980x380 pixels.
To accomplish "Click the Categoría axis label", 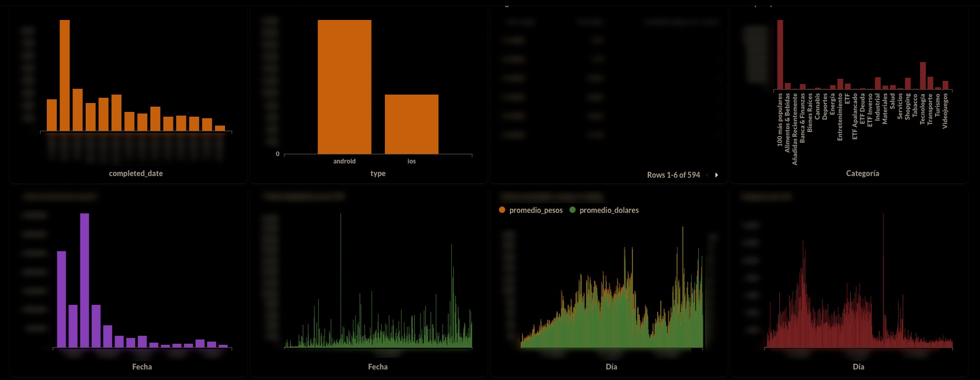I will pos(862,173).
